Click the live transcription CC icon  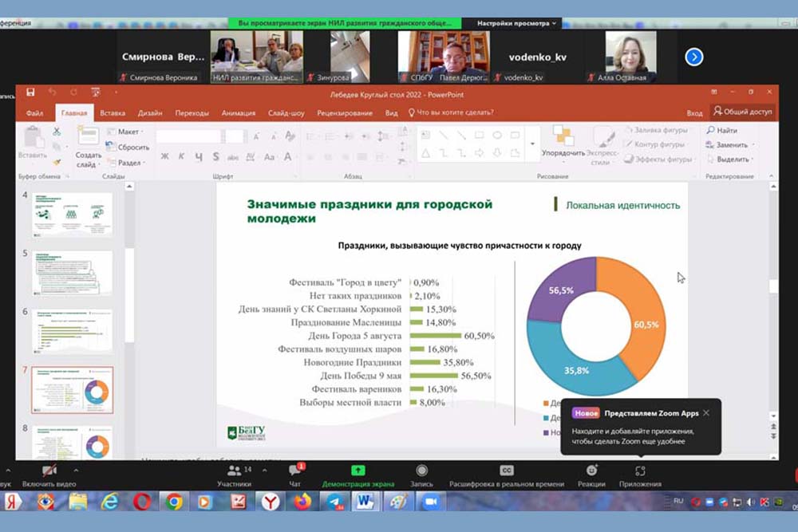[507, 471]
